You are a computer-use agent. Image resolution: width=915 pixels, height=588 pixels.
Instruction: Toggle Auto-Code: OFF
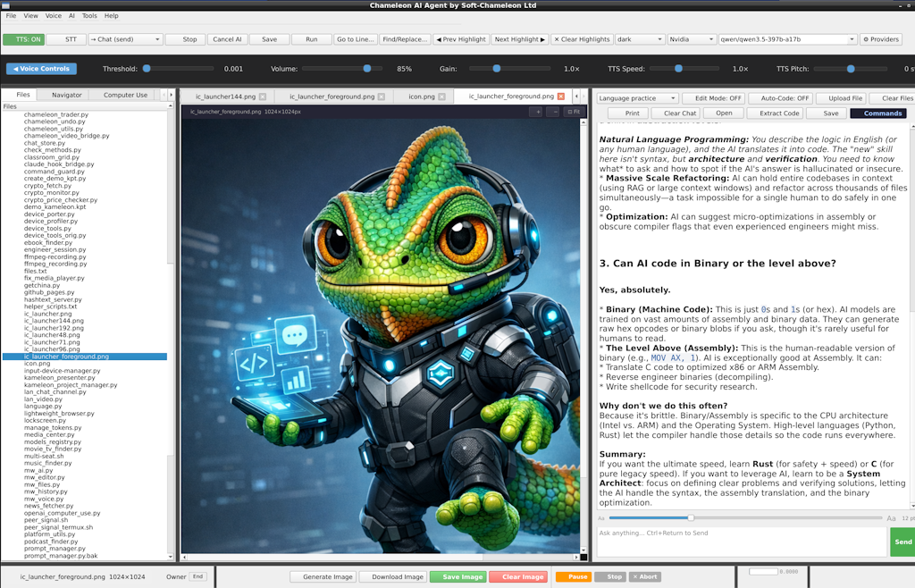coord(780,98)
